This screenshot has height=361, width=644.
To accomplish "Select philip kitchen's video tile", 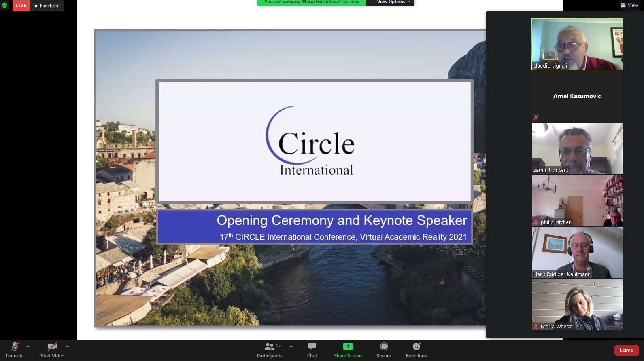I will click(x=577, y=201).
